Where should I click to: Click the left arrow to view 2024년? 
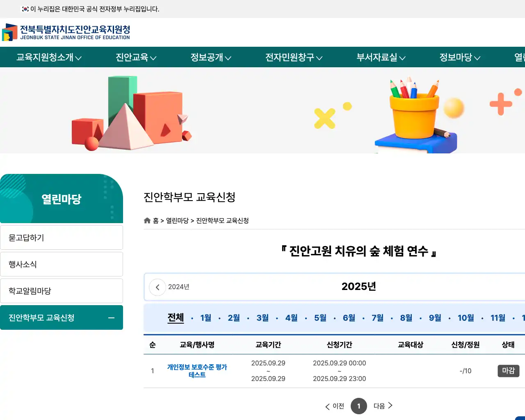pyautogui.click(x=157, y=287)
